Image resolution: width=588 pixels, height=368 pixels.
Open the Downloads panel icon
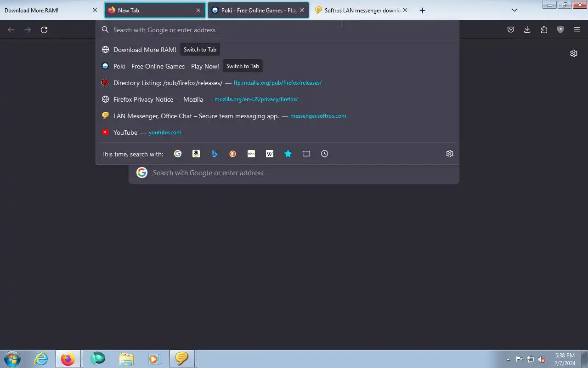coord(527,30)
